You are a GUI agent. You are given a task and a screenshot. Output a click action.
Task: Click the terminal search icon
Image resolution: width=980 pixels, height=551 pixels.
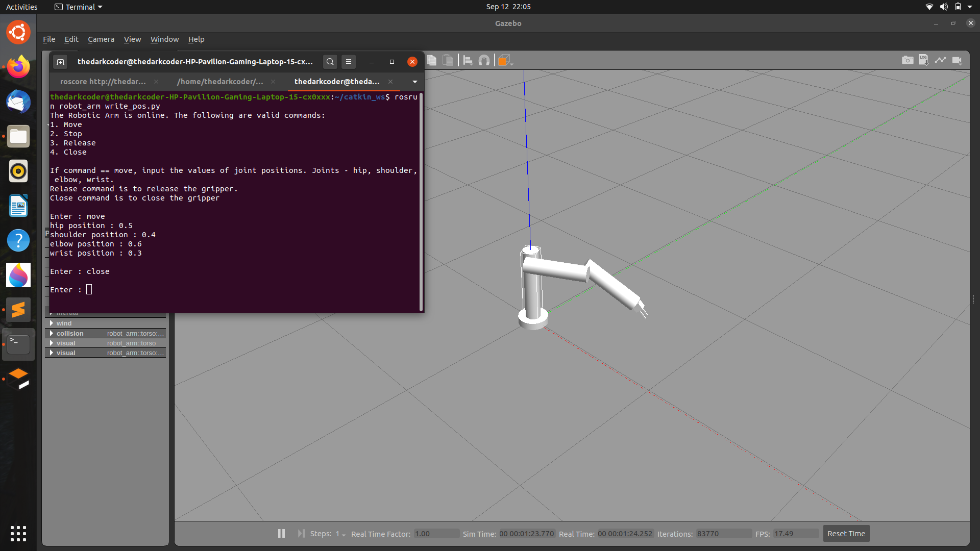point(330,62)
